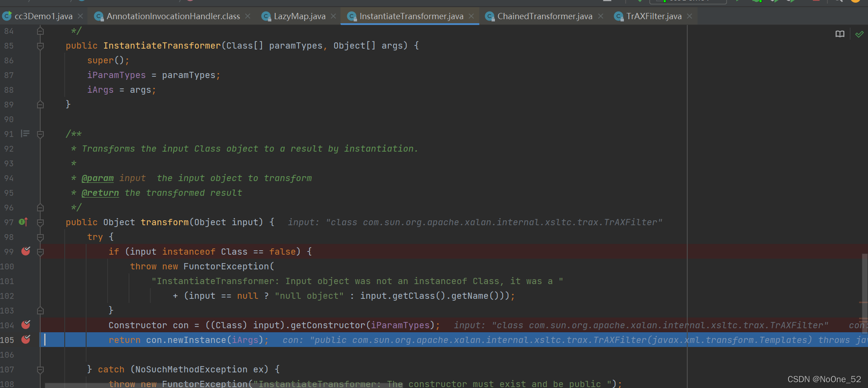The image size is (868, 388).
Task: Click the newInstance method call
Action: click(197, 340)
